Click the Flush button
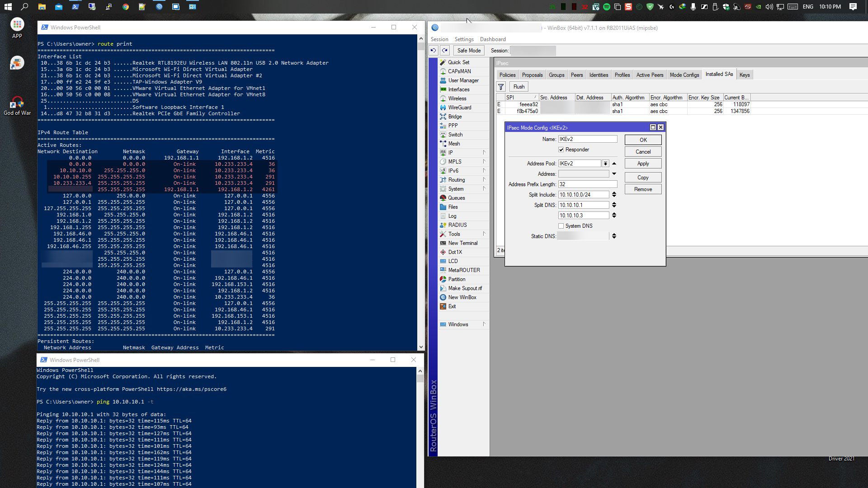This screenshot has height=488, width=868. 519,87
